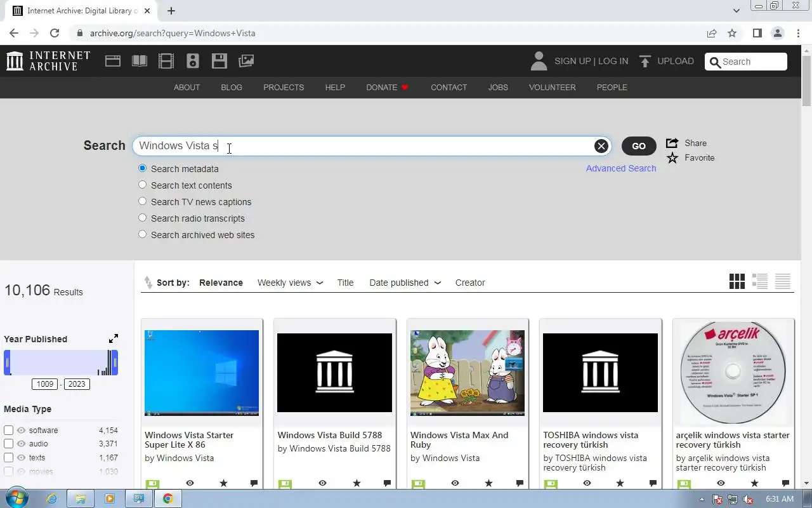Screen dimensions: 812x508
Task: Reload the page in Chrome
Action: 55,33
